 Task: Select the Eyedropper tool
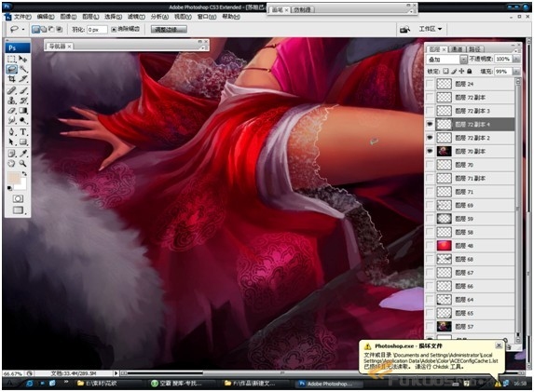point(23,153)
